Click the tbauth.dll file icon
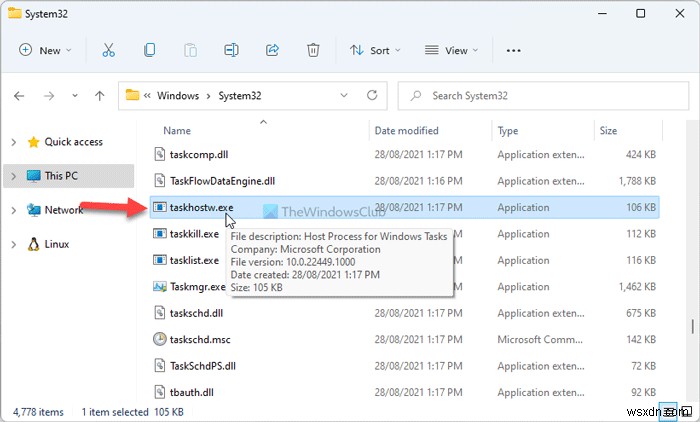The image size is (700, 422). click(x=159, y=392)
